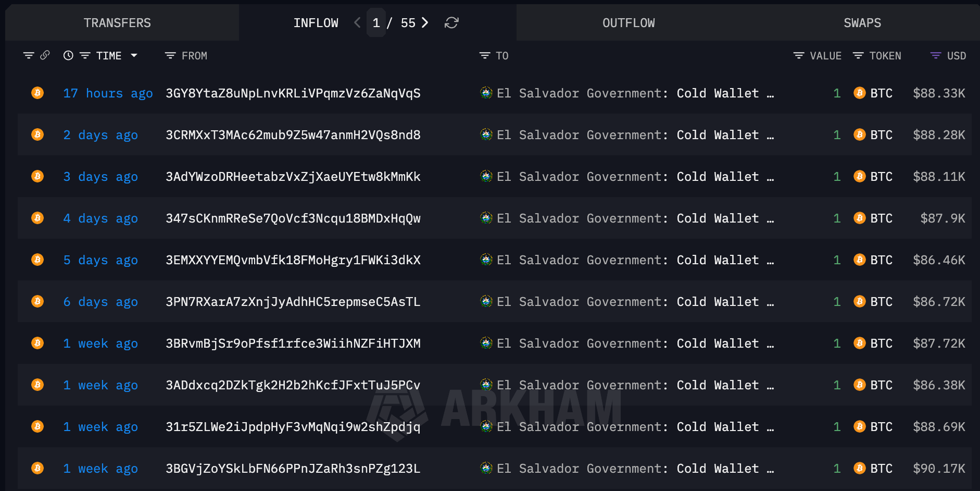Click the USD amount $88.69K

tap(939, 427)
